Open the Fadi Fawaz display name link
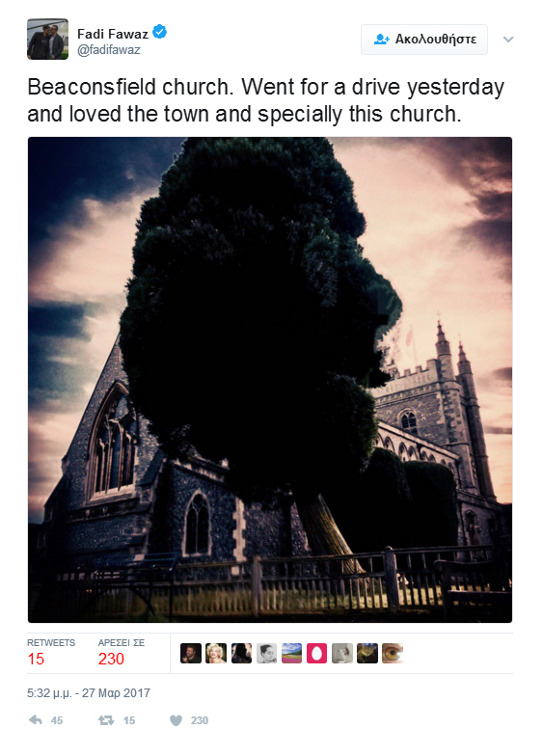Screen dimensions: 543x756 [113, 34]
